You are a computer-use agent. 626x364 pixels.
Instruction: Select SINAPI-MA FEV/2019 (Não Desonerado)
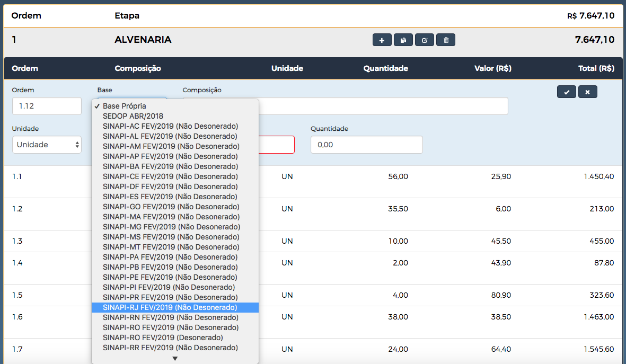click(175, 217)
